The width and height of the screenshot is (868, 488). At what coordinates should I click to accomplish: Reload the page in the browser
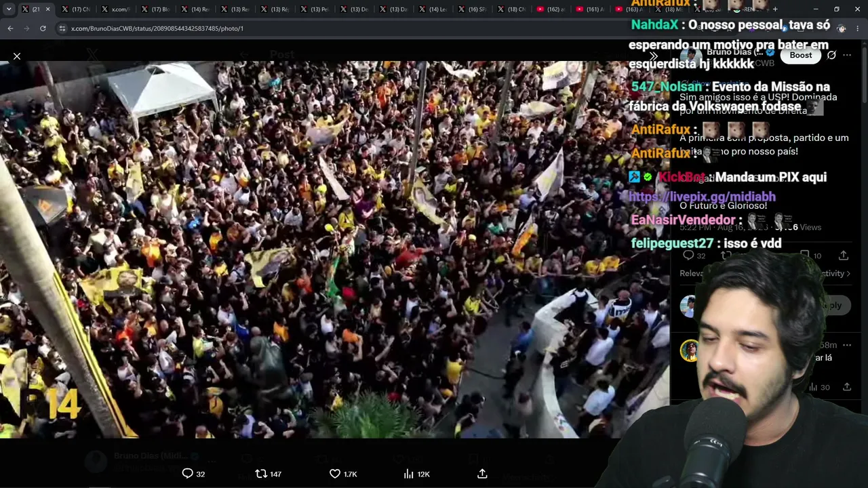click(x=43, y=28)
